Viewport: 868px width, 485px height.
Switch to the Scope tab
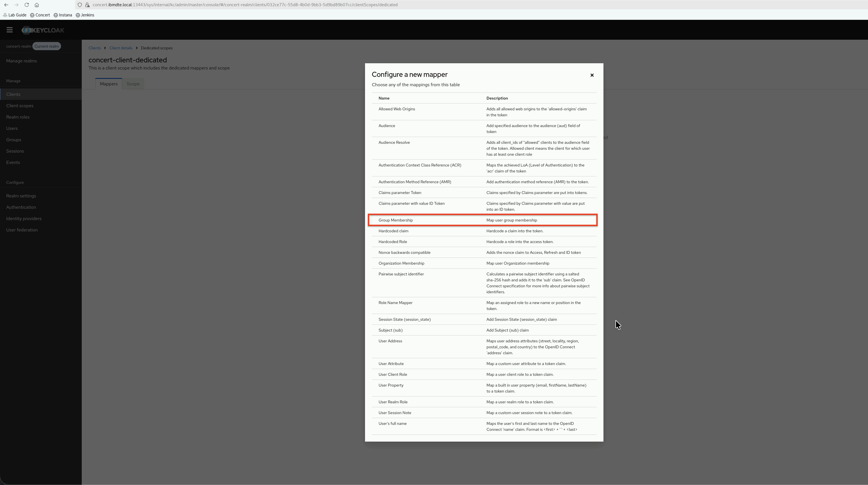[x=133, y=84]
